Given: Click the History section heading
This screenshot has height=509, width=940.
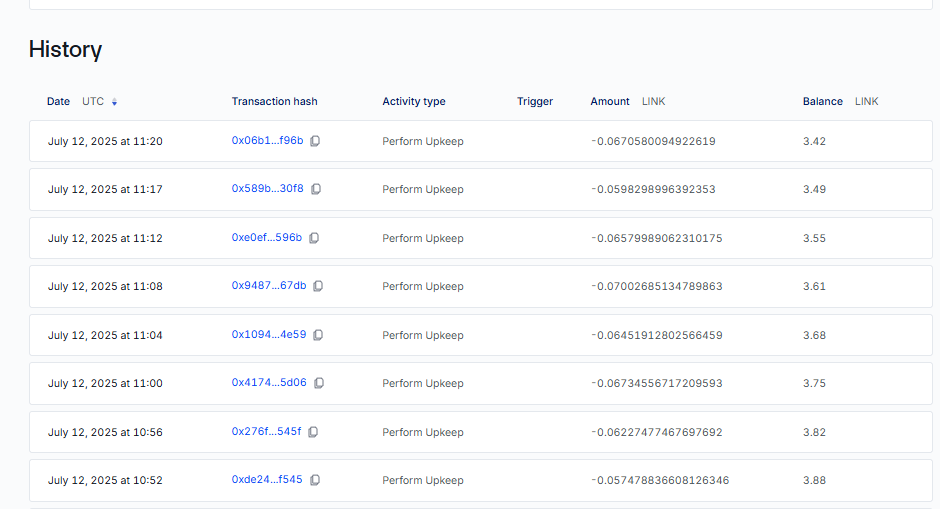Looking at the screenshot, I should coord(65,49).
